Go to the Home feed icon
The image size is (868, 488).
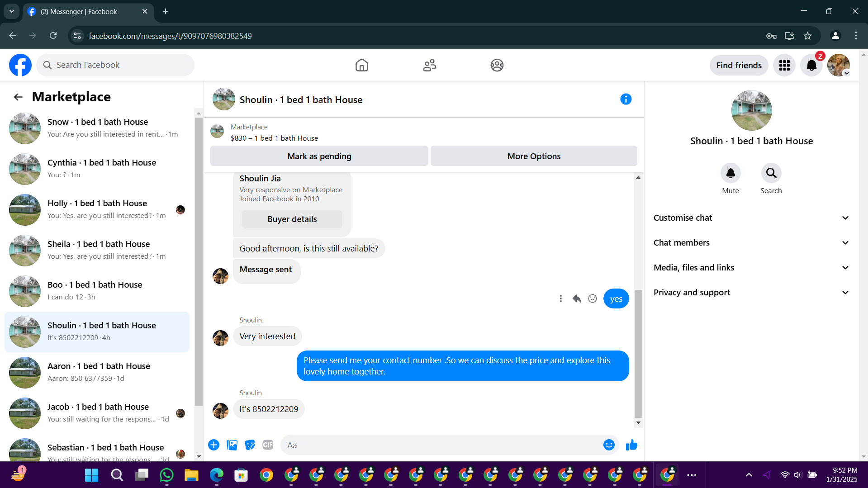click(362, 65)
